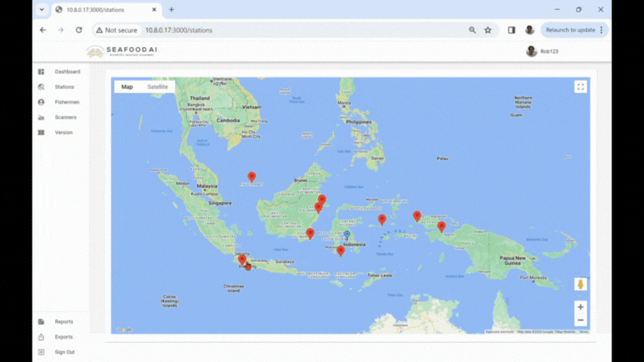Toggle fullscreen view of the map

click(580, 86)
